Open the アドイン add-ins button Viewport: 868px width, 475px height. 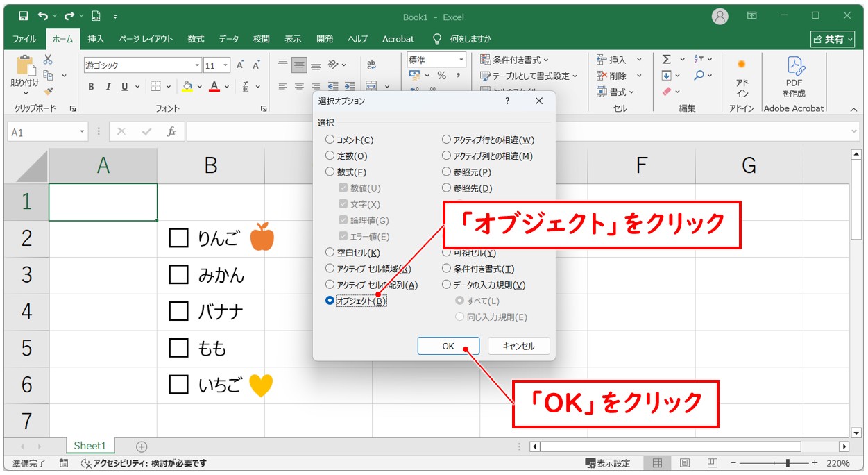coord(742,78)
